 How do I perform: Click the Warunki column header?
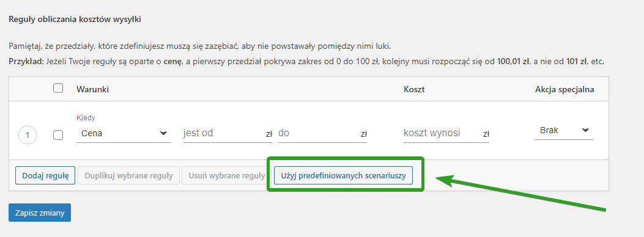[x=92, y=89]
